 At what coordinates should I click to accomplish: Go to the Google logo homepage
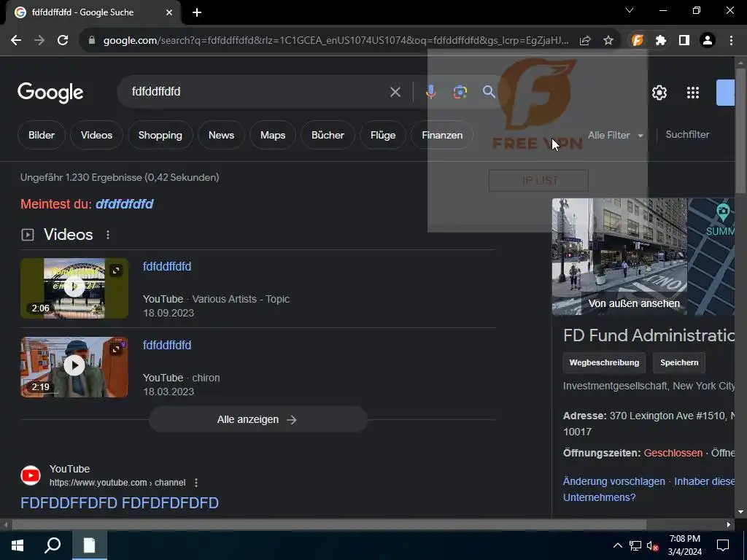[x=50, y=93]
